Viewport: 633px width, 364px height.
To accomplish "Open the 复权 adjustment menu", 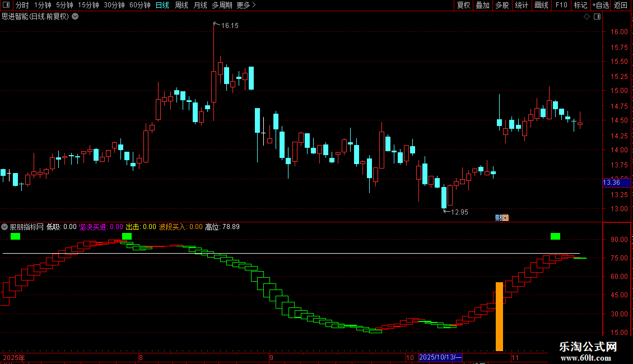I will pos(463,5).
